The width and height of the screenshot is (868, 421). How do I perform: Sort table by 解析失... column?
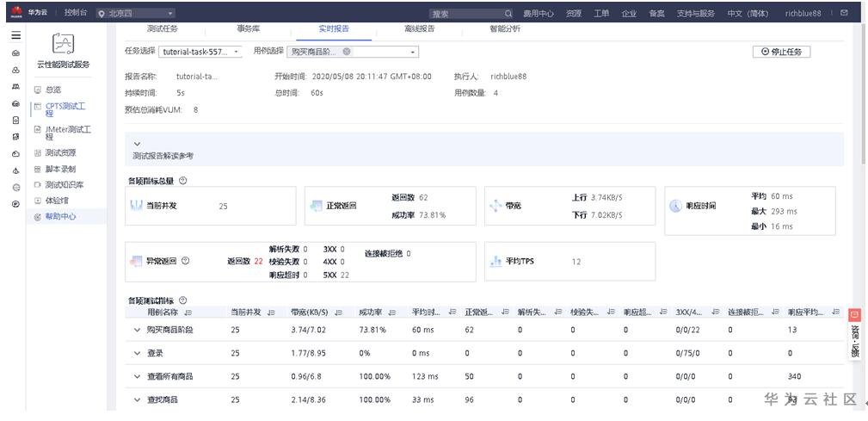[x=558, y=313]
